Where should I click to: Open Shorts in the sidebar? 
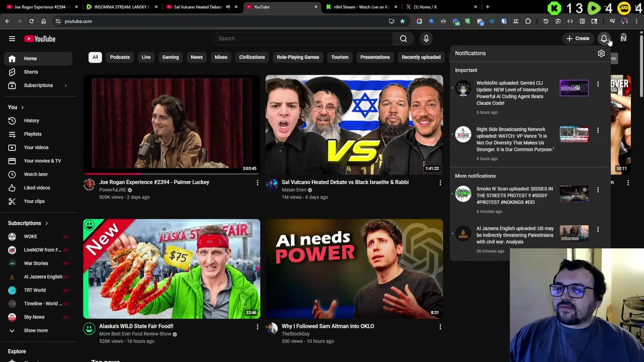(38, 72)
